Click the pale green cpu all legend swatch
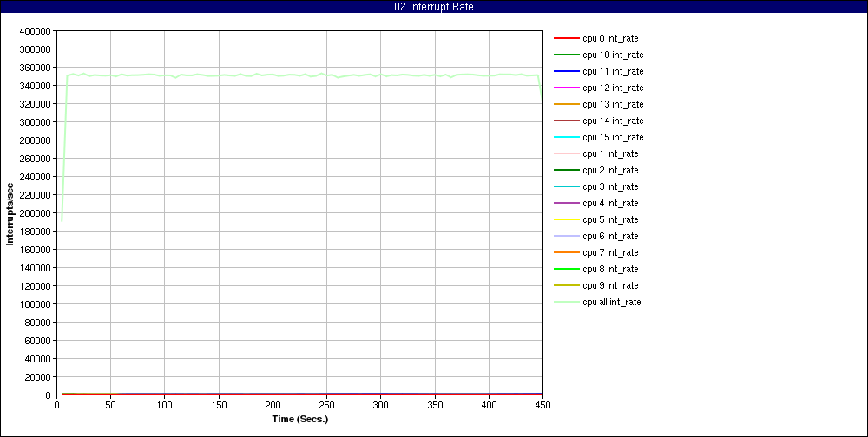The image size is (868, 437). 566,302
